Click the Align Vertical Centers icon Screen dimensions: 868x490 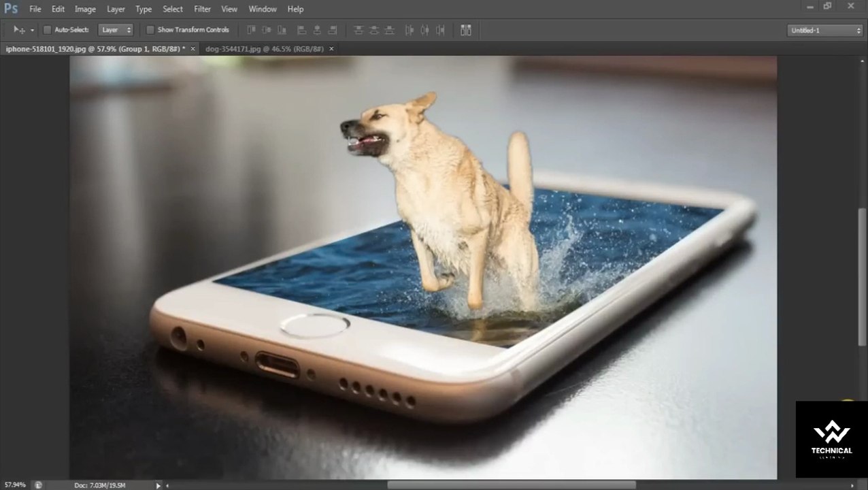coord(267,30)
